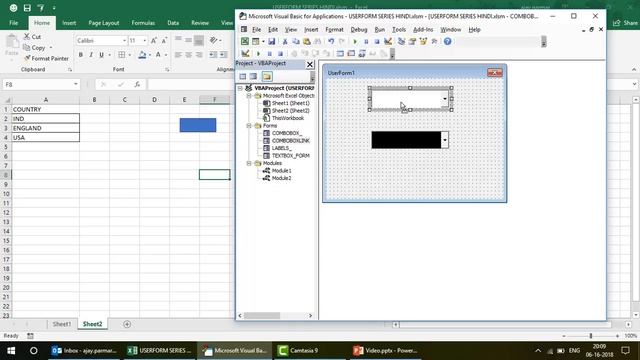Collapse the VBAProject root node
This screenshot has width=640, height=360.
(x=240, y=88)
